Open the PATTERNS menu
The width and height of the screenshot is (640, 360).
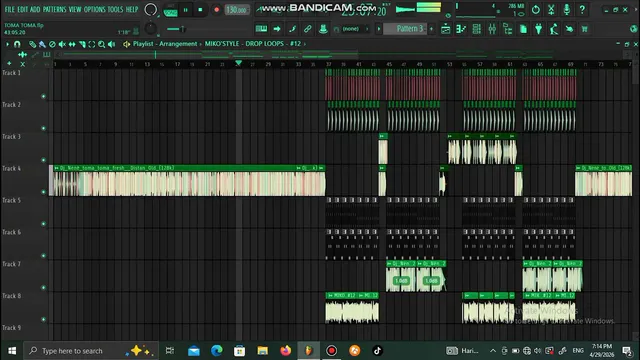pos(54,9)
